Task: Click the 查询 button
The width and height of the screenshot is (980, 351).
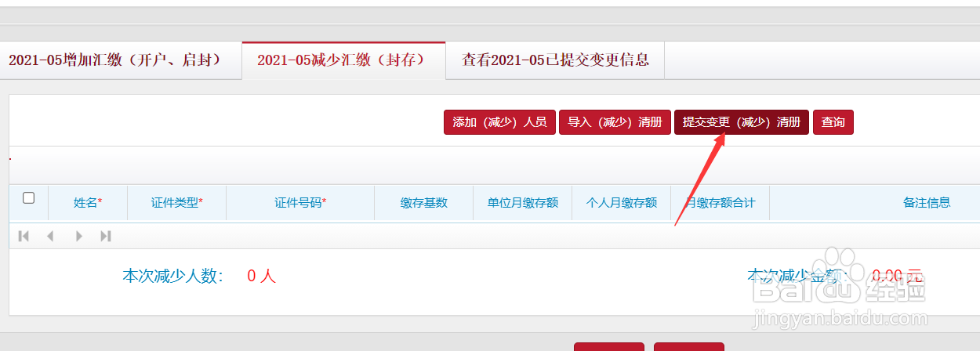Action: click(x=833, y=122)
